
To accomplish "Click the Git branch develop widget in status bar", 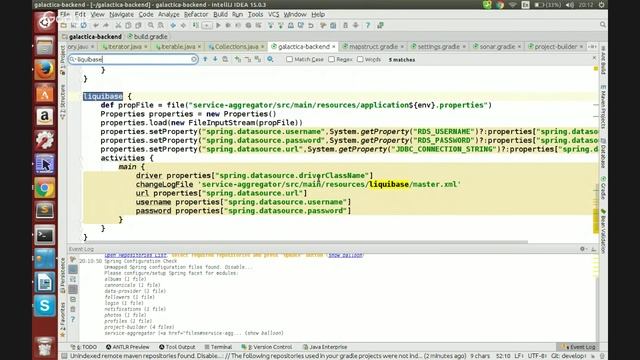I will pyautogui.click(x=569, y=356).
